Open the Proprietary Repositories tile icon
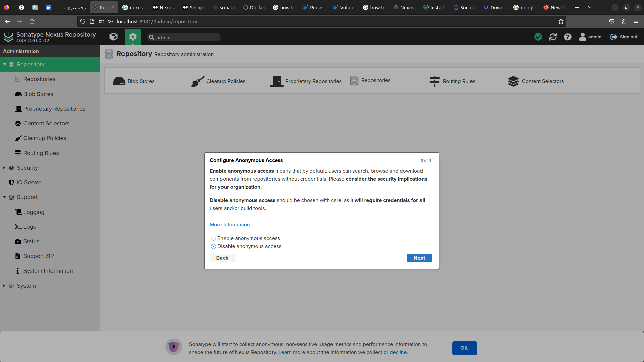Screen dimensions: 644x362 277,81
